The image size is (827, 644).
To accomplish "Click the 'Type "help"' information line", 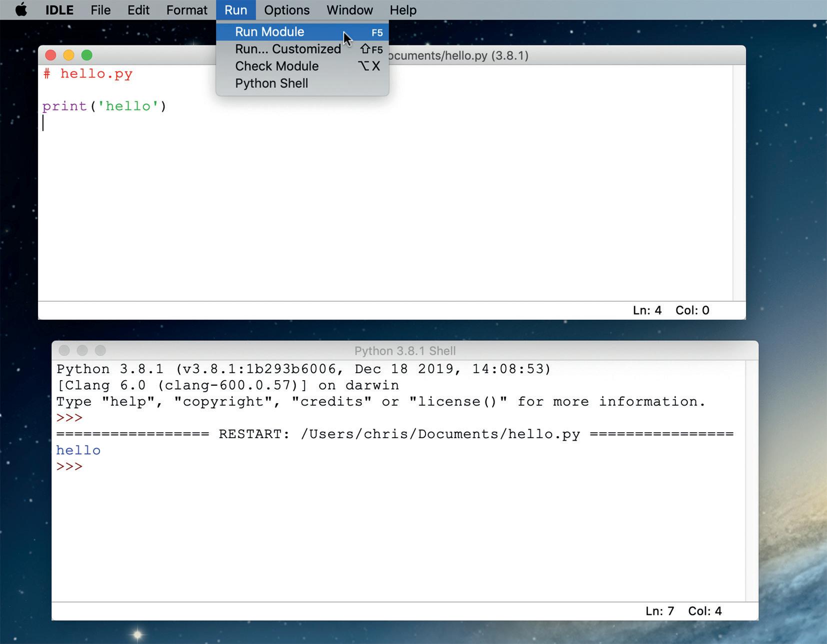I will (380, 402).
